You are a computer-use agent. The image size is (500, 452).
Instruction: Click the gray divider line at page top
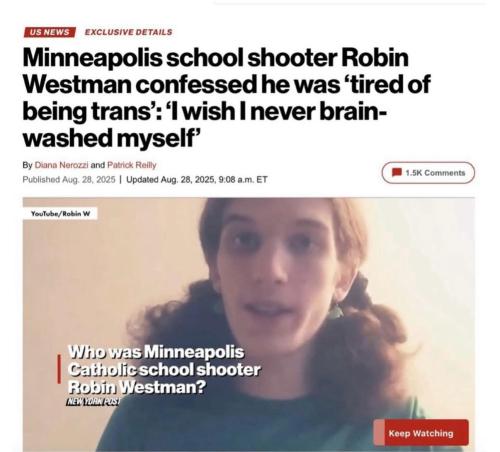point(350,3)
